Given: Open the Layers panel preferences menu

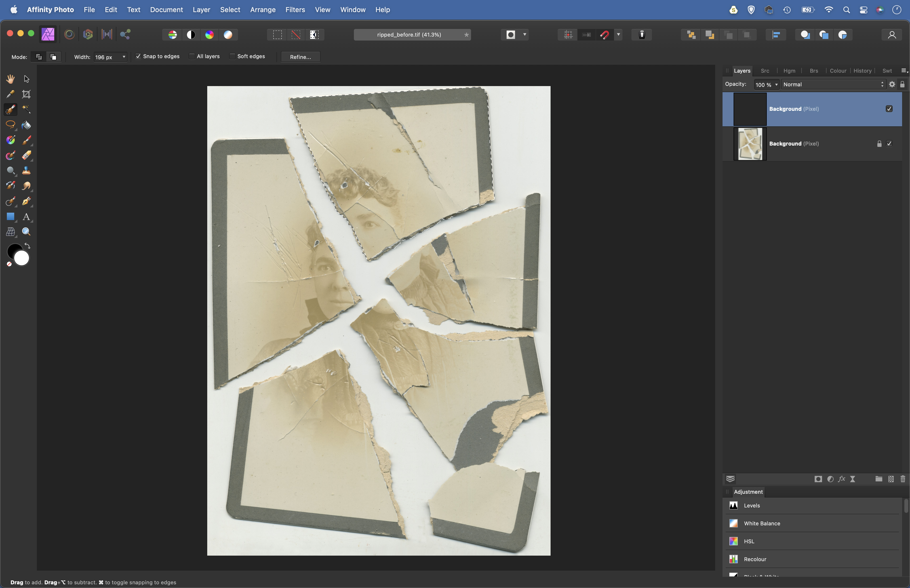Looking at the screenshot, I should [904, 71].
